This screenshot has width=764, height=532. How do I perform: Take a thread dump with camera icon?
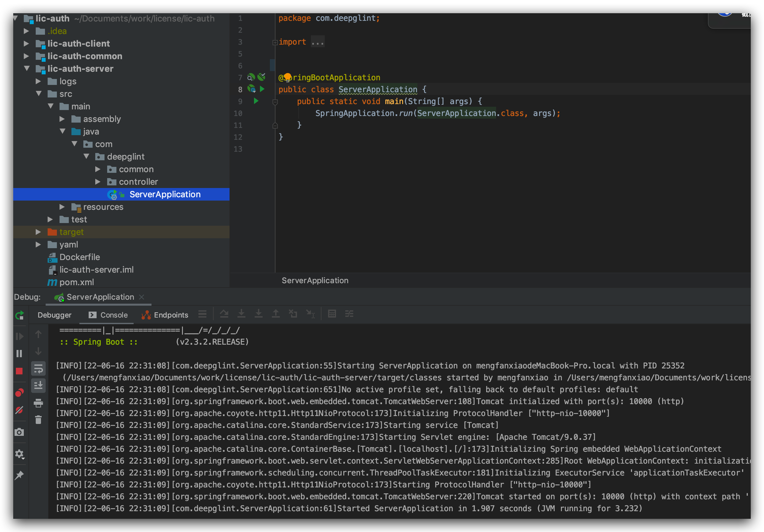pyautogui.click(x=19, y=432)
